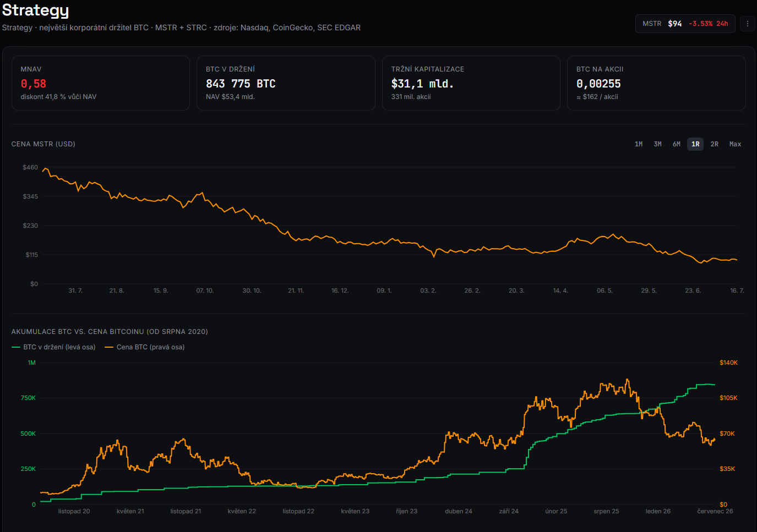The width and height of the screenshot is (757, 532).
Task: Click the $460 y-axis label
Action: (x=30, y=167)
